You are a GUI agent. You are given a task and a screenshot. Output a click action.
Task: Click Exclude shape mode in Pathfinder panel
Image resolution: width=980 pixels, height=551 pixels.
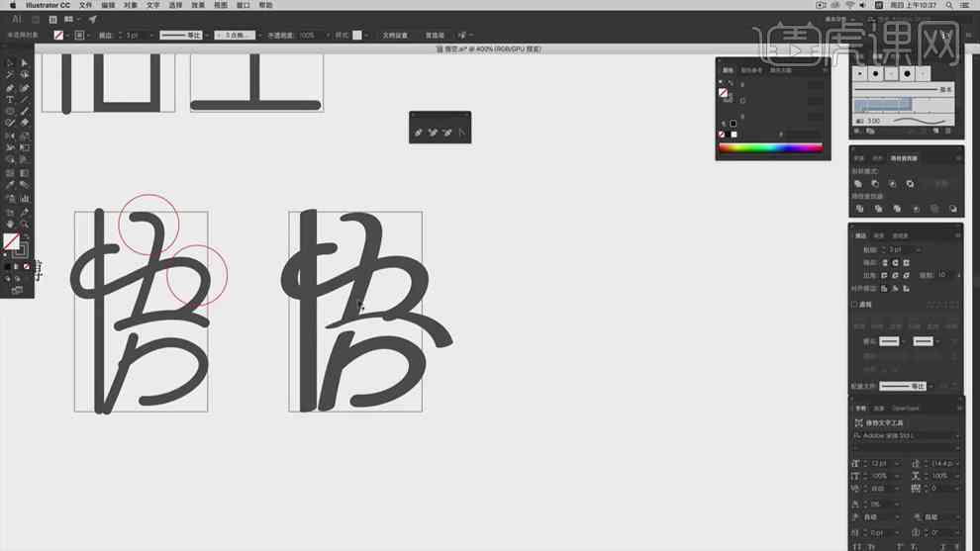pos(910,184)
